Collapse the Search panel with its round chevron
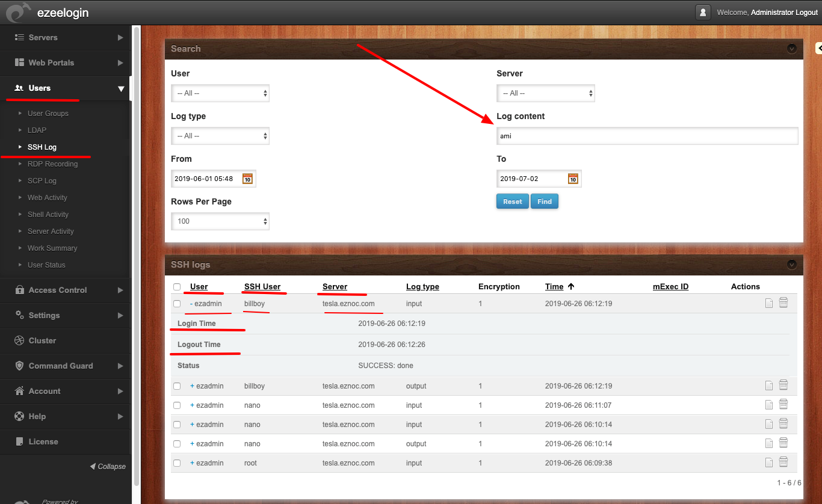 click(x=792, y=49)
